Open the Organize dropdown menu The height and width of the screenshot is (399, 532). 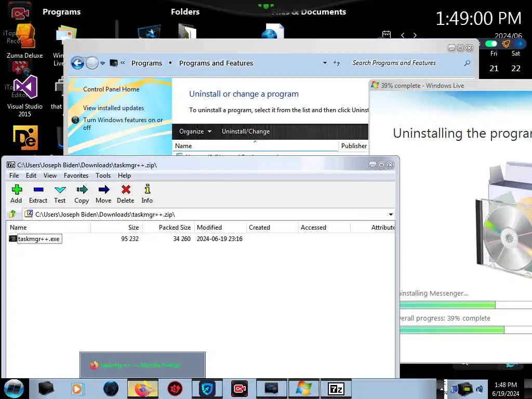tap(195, 131)
